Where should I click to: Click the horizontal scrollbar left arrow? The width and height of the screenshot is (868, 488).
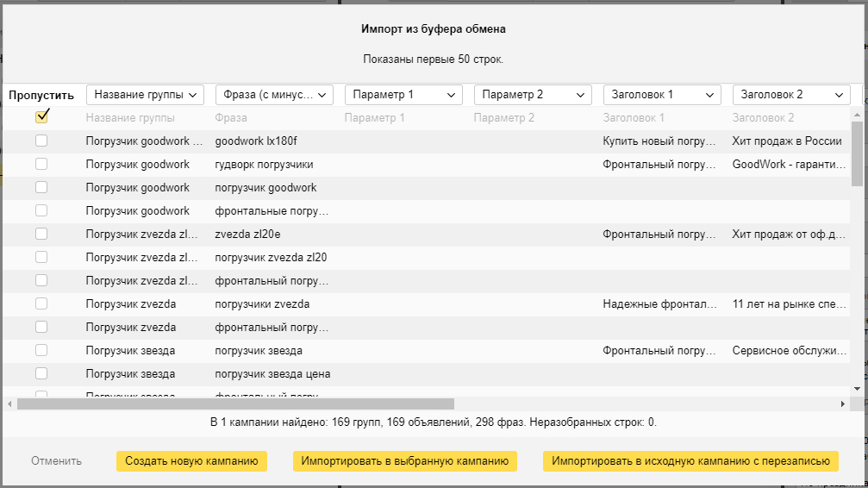click(x=9, y=404)
